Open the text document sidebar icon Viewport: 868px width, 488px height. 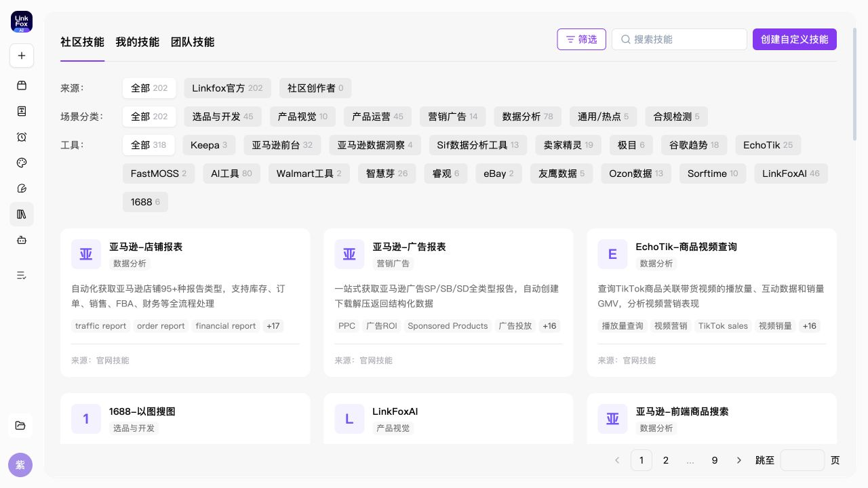pos(22,111)
